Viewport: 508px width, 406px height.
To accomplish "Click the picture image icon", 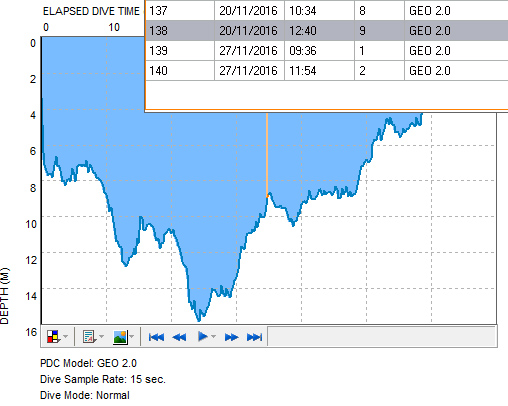I will (120, 337).
